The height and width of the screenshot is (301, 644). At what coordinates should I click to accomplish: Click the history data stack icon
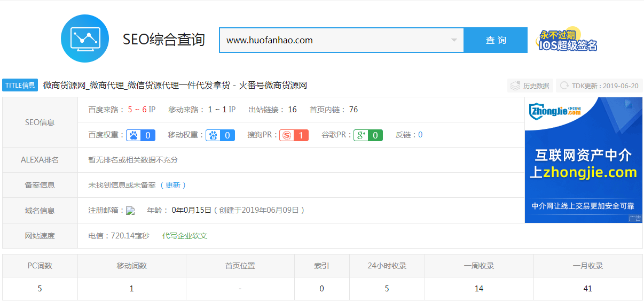click(x=515, y=86)
